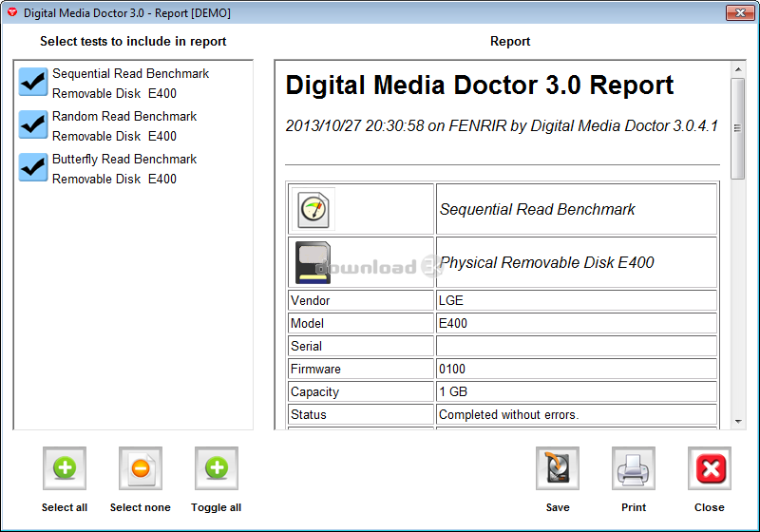Print the report with the printer icon
This screenshot has height=532, width=760.
[634, 468]
